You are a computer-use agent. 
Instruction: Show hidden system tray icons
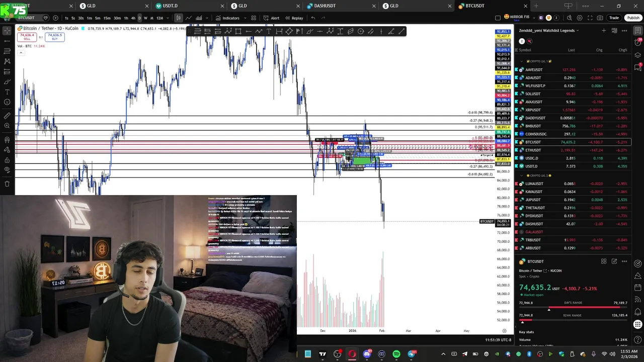pos(443,354)
